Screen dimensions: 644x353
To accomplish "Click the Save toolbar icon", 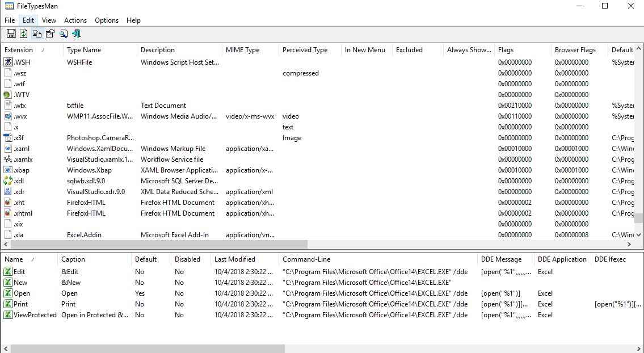I will coord(11,33).
